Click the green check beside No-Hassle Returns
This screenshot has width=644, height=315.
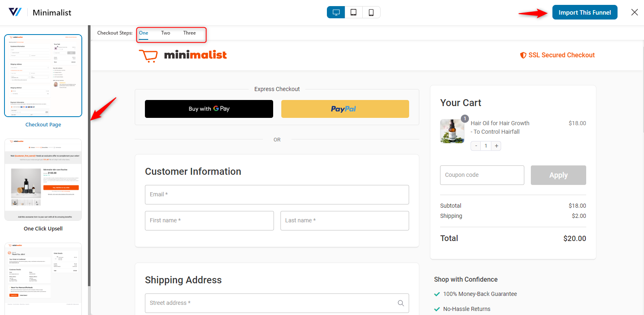pyautogui.click(x=437, y=309)
